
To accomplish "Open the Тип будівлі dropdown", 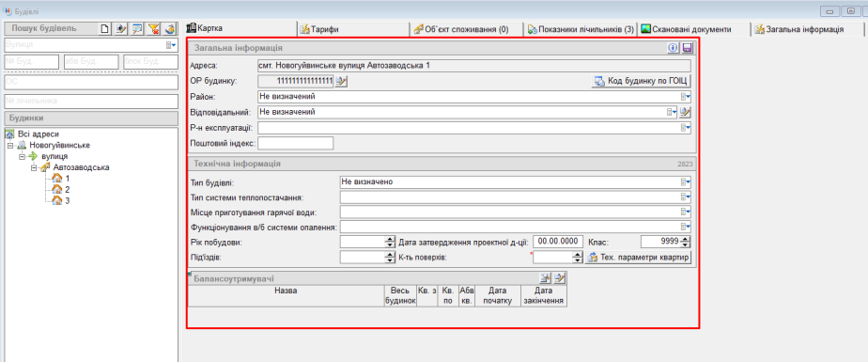I will coord(686,181).
